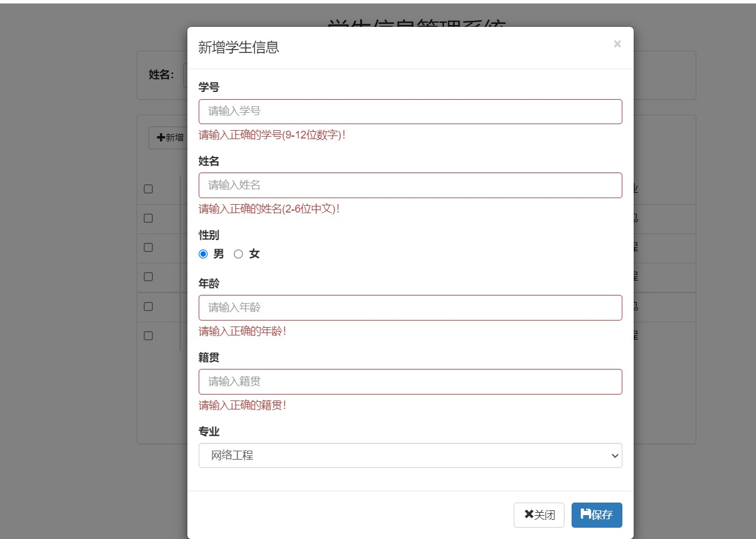Close dialog with the X icon
The height and width of the screenshot is (539, 756).
tap(617, 44)
